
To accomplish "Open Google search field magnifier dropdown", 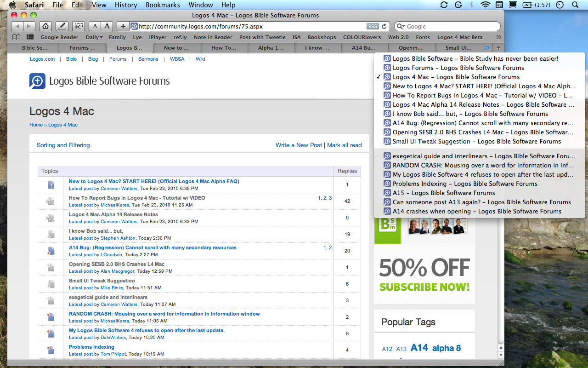I will click(x=401, y=26).
